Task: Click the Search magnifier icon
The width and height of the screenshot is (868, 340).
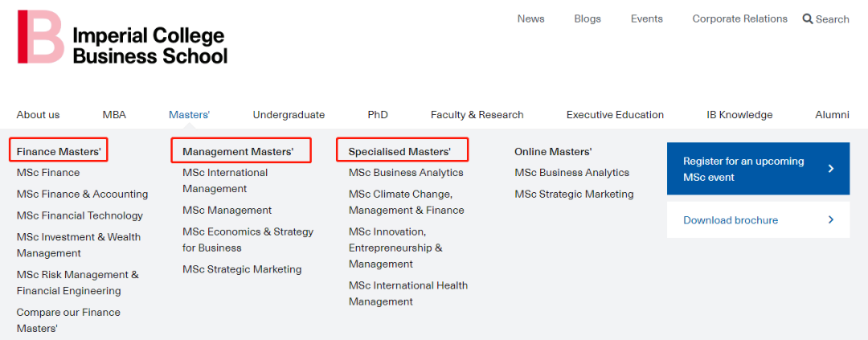Action: pyautogui.click(x=808, y=18)
